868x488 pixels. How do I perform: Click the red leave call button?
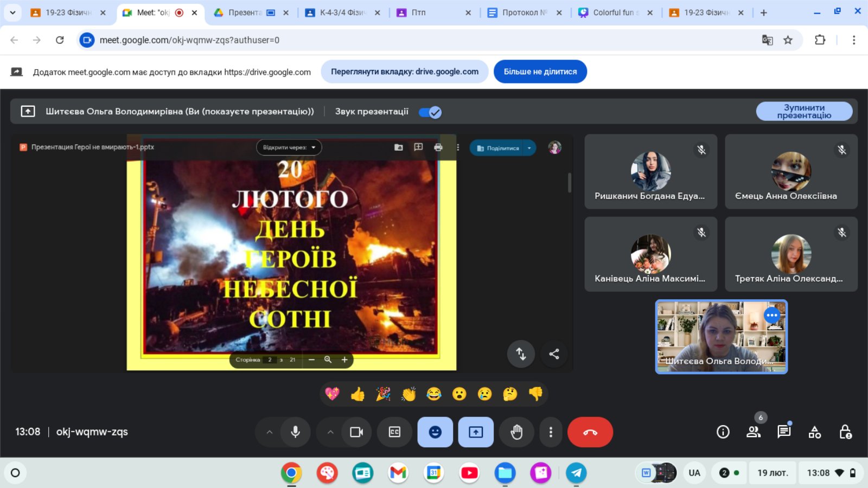point(590,432)
